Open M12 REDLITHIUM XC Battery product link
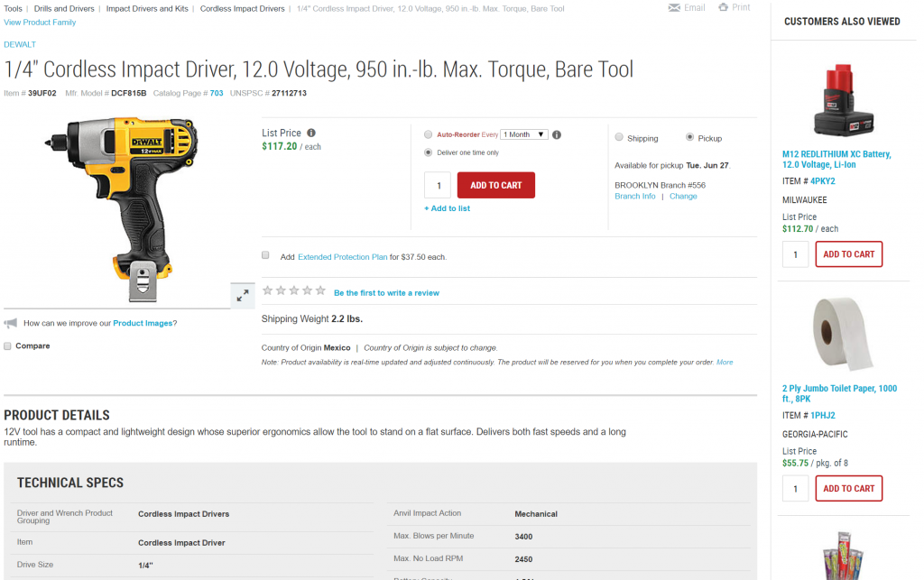This screenshot has width=924, height=580. (836, 160)
